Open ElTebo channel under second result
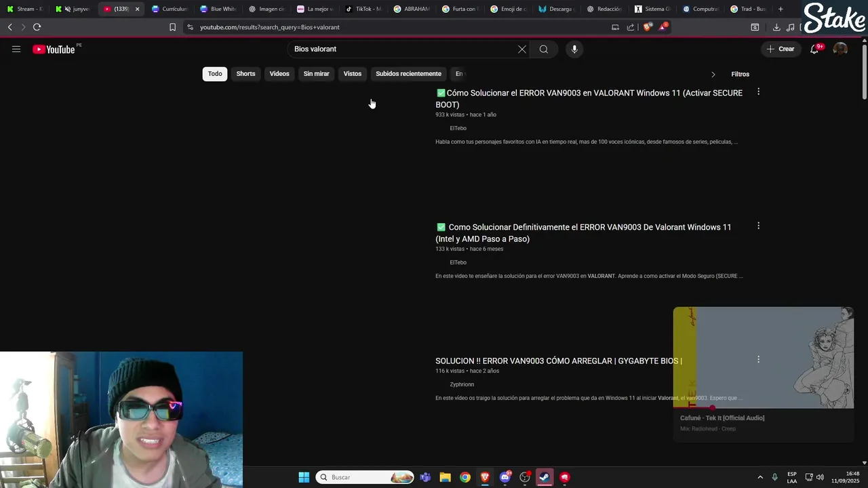Viewport: 868px width, 488px height. [458, 262]
